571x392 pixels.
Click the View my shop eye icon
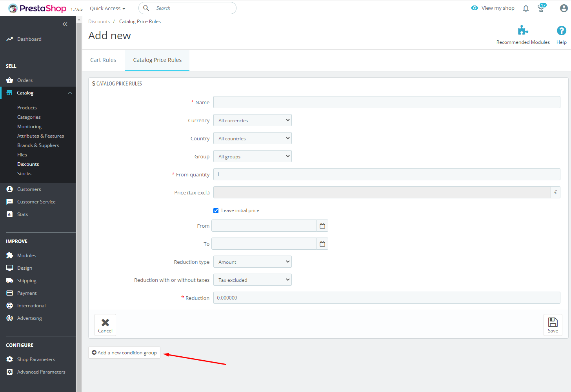tap(475, 8)
